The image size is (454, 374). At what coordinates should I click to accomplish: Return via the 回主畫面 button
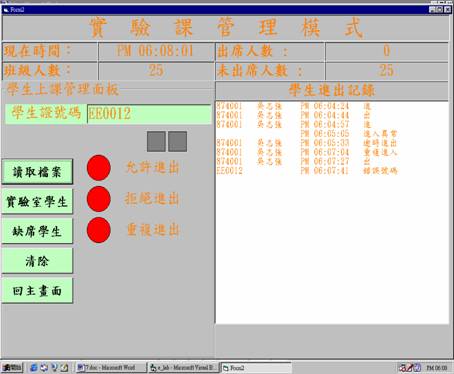(x=37, y=290)
